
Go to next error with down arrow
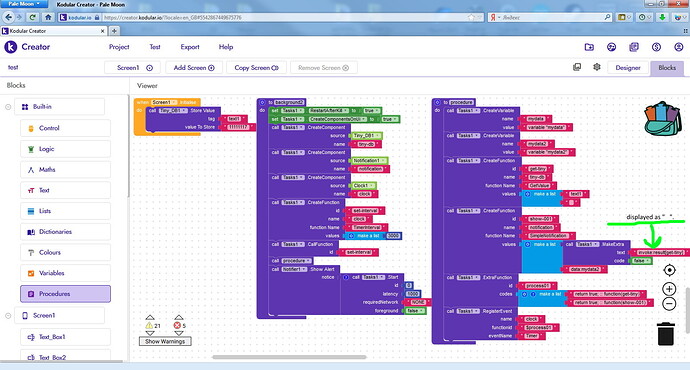tap(178, 333)
